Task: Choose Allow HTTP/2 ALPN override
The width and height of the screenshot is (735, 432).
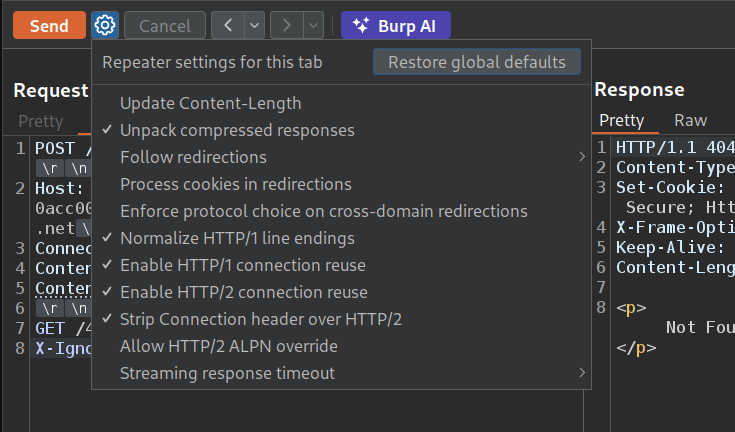Action: (228, 346)
